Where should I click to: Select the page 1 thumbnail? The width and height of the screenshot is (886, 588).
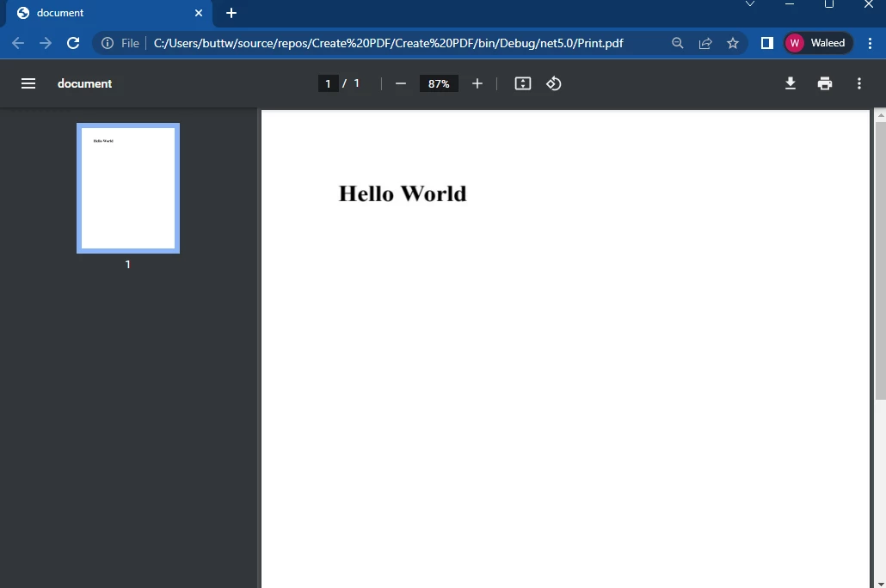(x=128, y=188)
